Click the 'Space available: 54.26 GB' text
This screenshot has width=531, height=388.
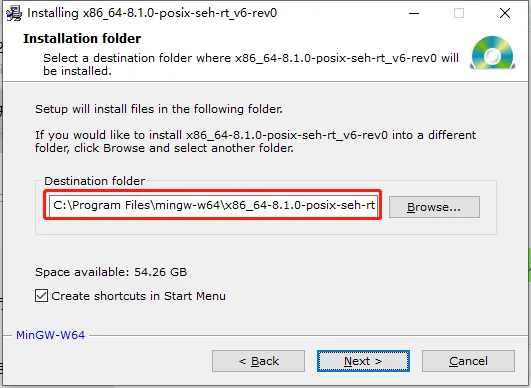[x=111, y=272]
